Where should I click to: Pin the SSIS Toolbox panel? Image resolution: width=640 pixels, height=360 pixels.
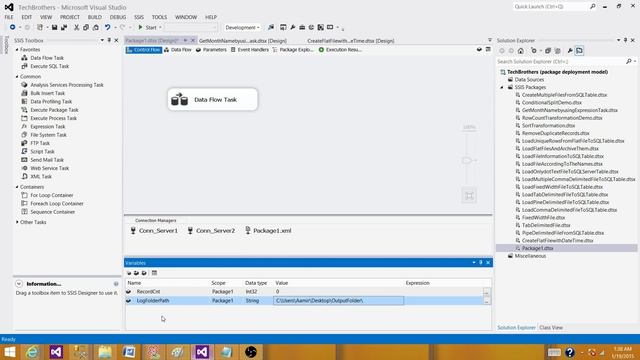coord(109,40)
